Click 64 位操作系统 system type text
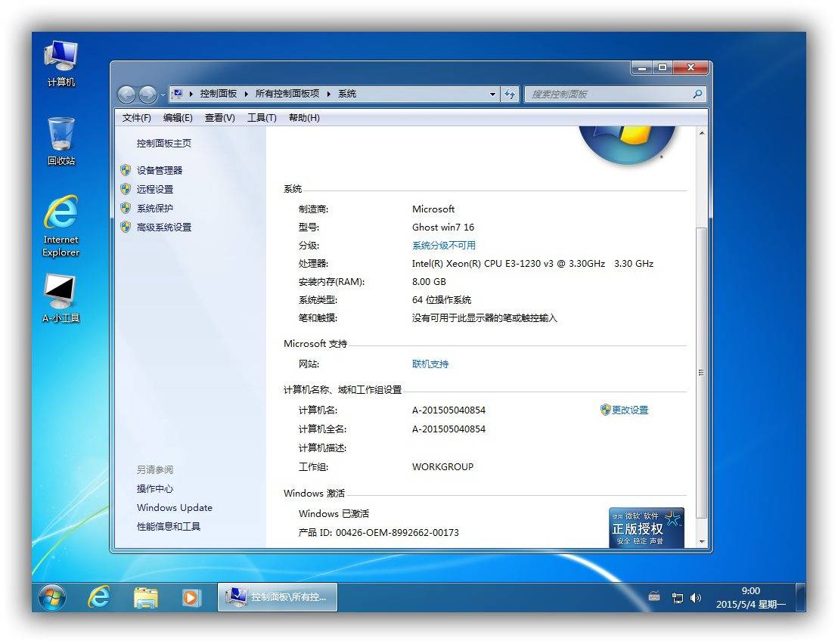Screen dimensions: 838x644 pyautogui.click(x=442, y=299)
